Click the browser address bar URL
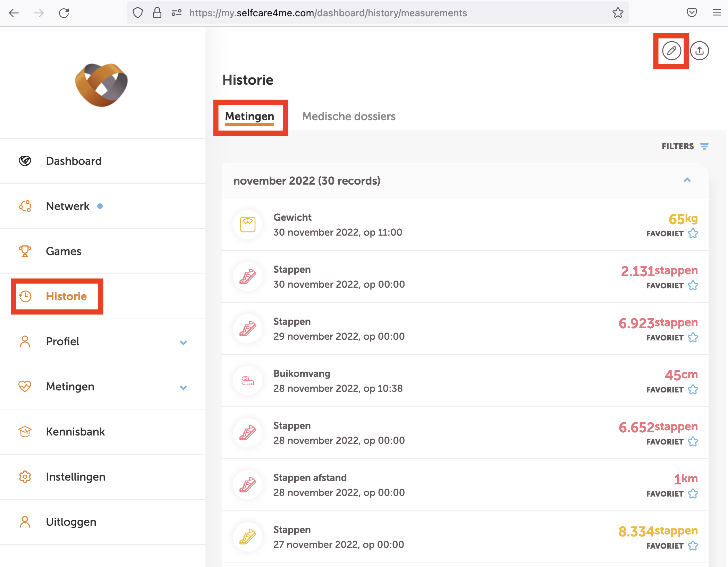The image size is (728, 567). click(328, 13)
